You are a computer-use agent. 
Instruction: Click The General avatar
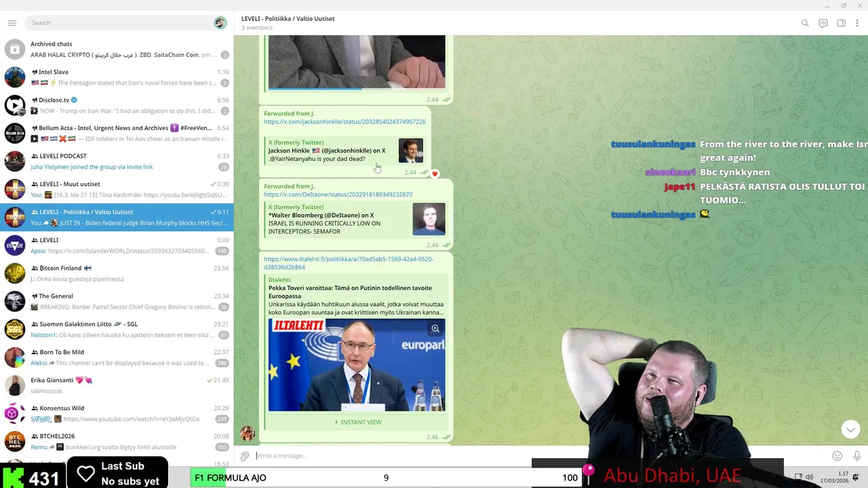(x=15, y=302)
